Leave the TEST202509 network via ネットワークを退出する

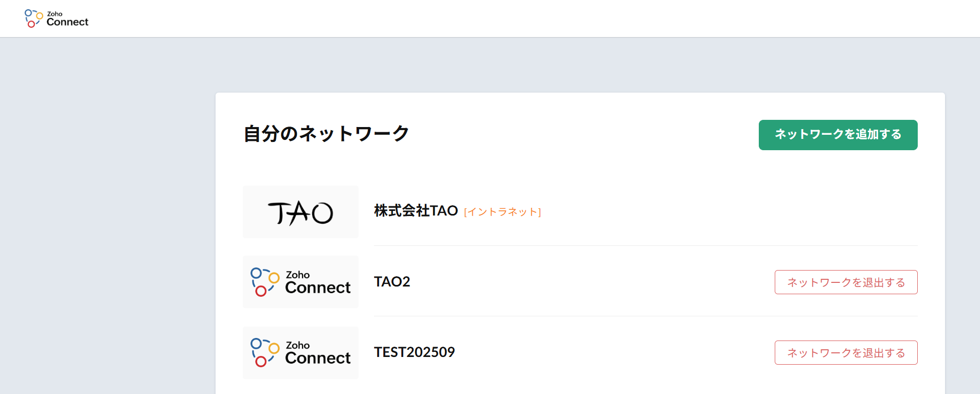846,353
